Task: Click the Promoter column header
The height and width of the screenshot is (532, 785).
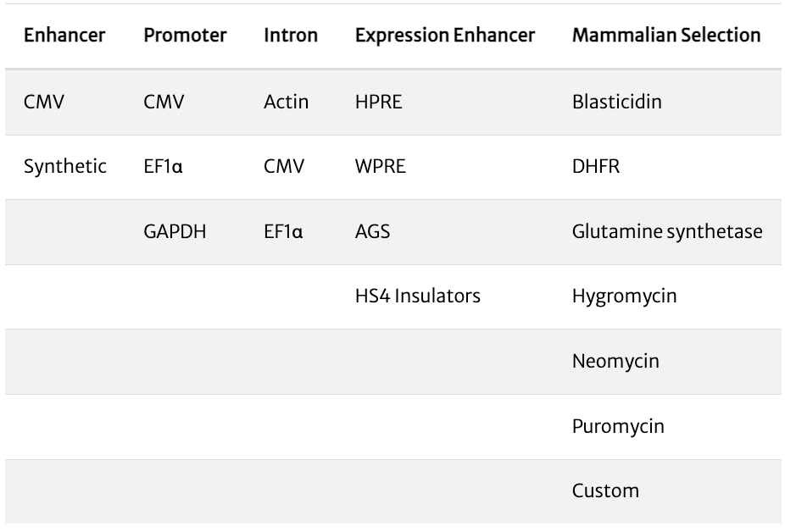Action: pos(185,36)
